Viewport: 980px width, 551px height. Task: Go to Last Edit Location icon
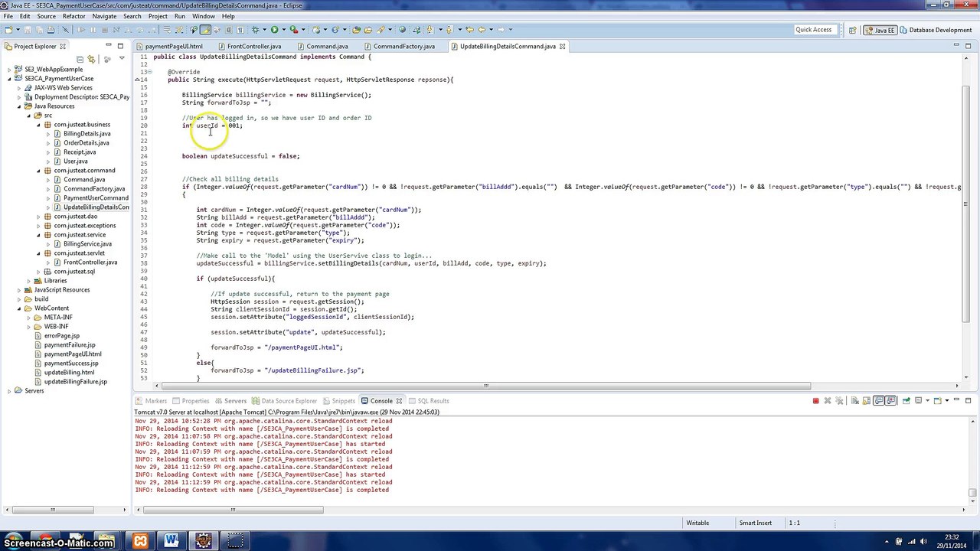pos(470,30)
